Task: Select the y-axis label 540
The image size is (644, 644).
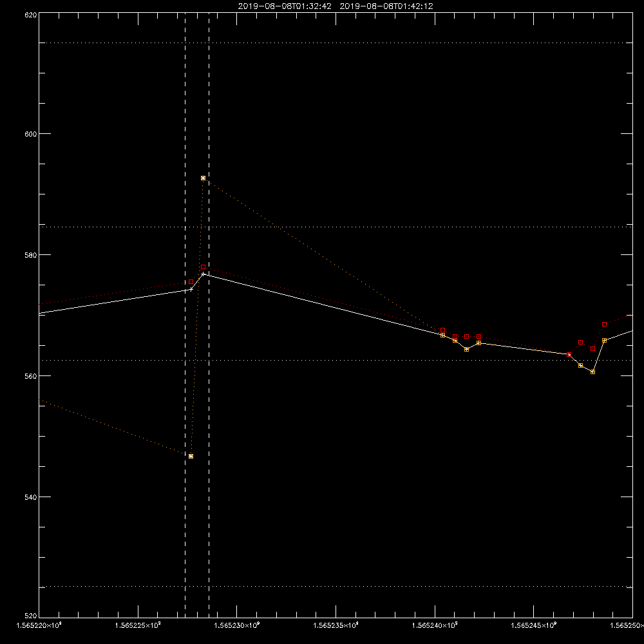Action: [x=32, y=497]
